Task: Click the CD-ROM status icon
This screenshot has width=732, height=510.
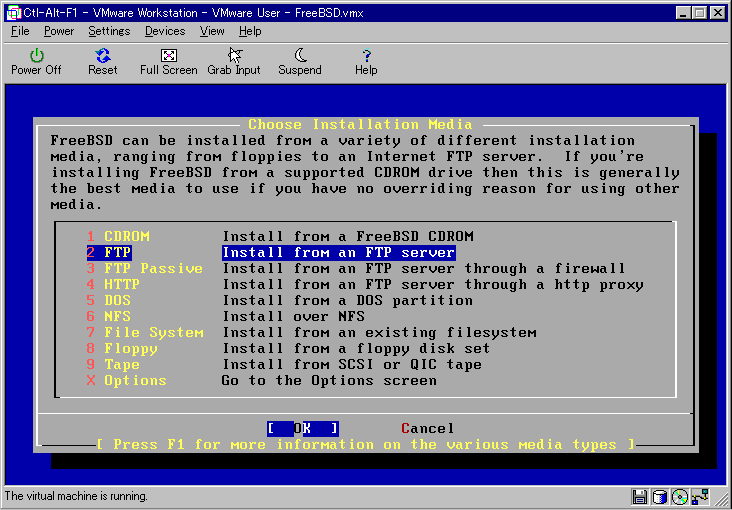Action: pyautogui.click(x=680, y=496)
